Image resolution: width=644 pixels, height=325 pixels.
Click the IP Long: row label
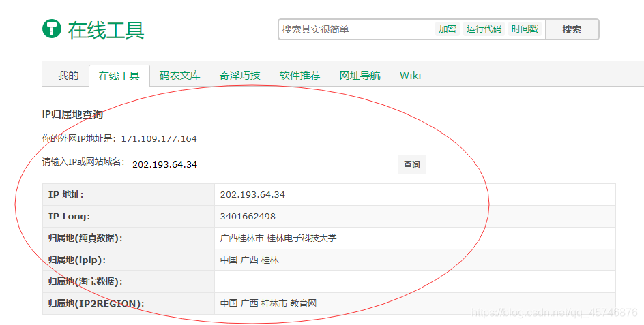[x=69, y=216]
